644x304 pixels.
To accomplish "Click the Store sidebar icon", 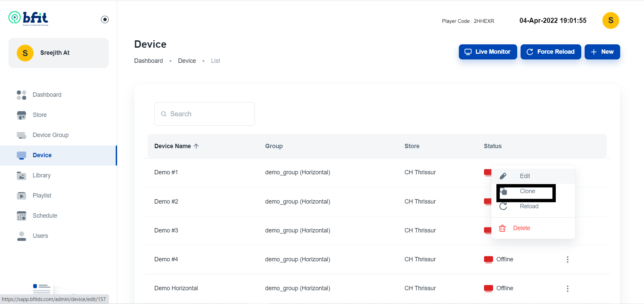I will click(x=21, y=115).
